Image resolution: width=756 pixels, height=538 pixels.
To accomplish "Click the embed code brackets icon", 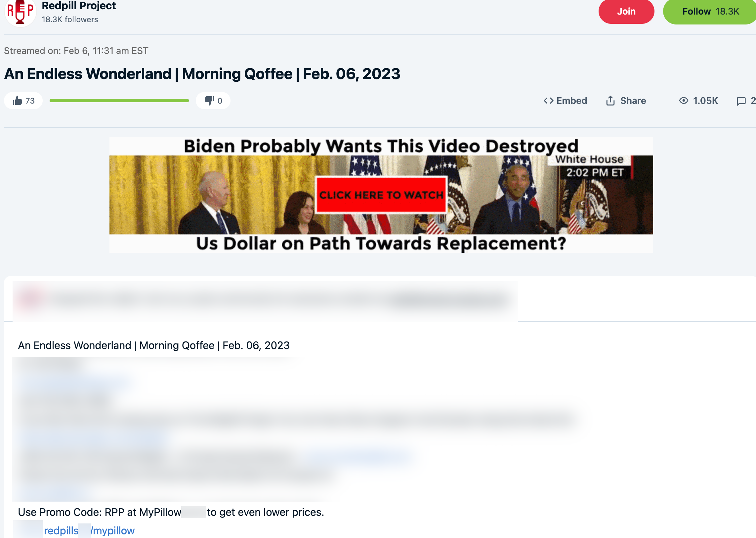I will pyautogui.click(x=548, y=101).
